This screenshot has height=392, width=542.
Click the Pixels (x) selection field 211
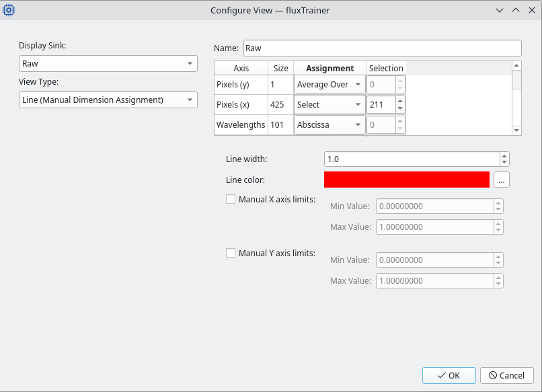pyautogui.click(x=381, y=105)
